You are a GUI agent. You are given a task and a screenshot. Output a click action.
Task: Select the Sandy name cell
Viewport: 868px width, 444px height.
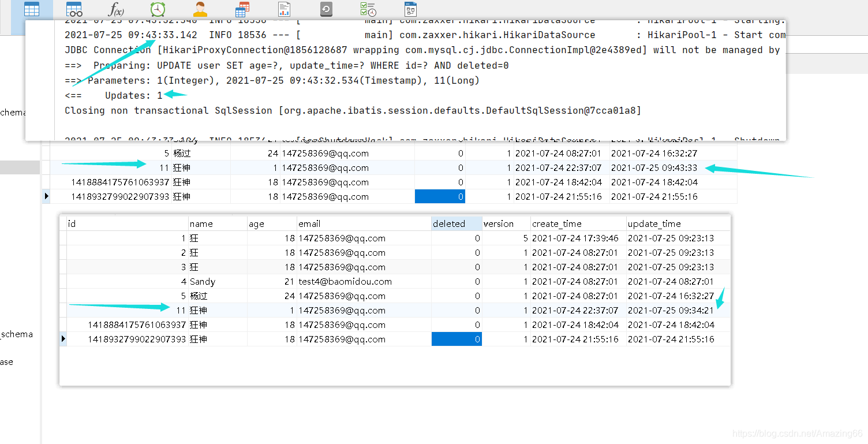(x=218, y=282)
